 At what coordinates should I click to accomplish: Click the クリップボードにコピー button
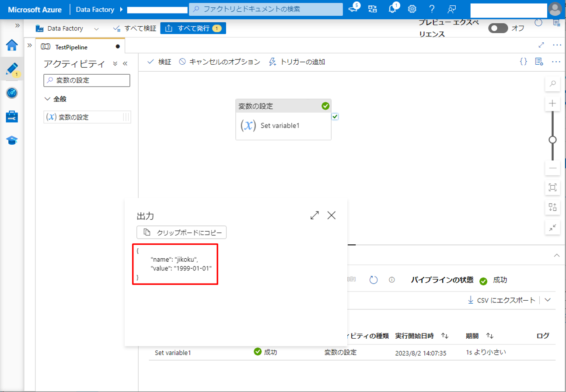(182, 232)
